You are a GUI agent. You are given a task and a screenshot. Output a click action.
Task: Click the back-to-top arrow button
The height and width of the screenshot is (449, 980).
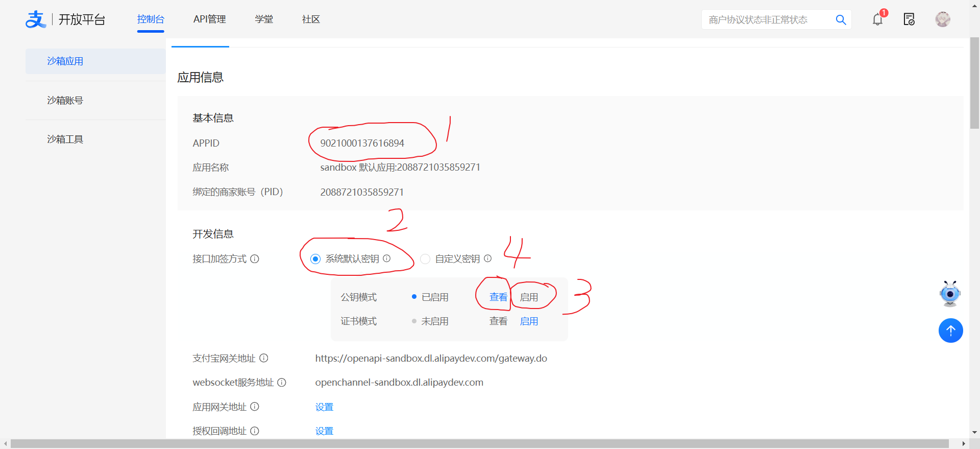tap(950, 330)
